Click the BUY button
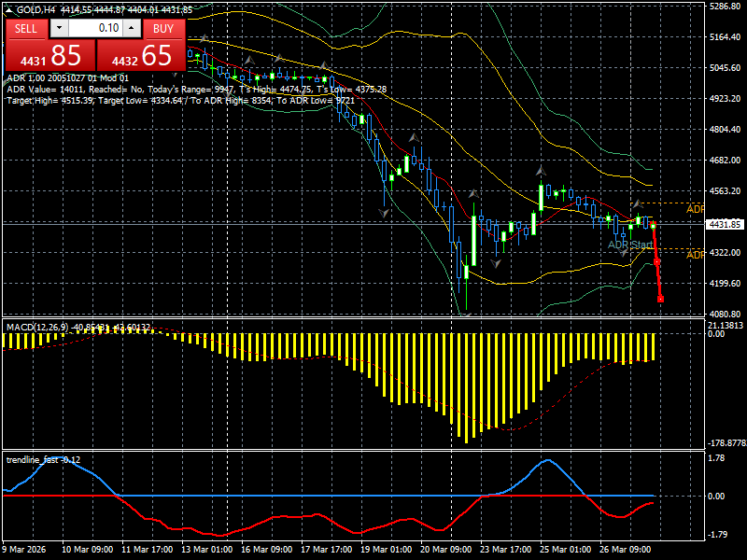 tap(163, 29)
